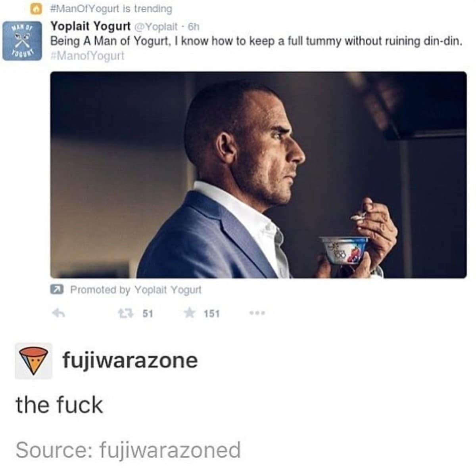Click the fujiwarazone pizza avatar
Screen dimensions: 476x468
(34, 361)
